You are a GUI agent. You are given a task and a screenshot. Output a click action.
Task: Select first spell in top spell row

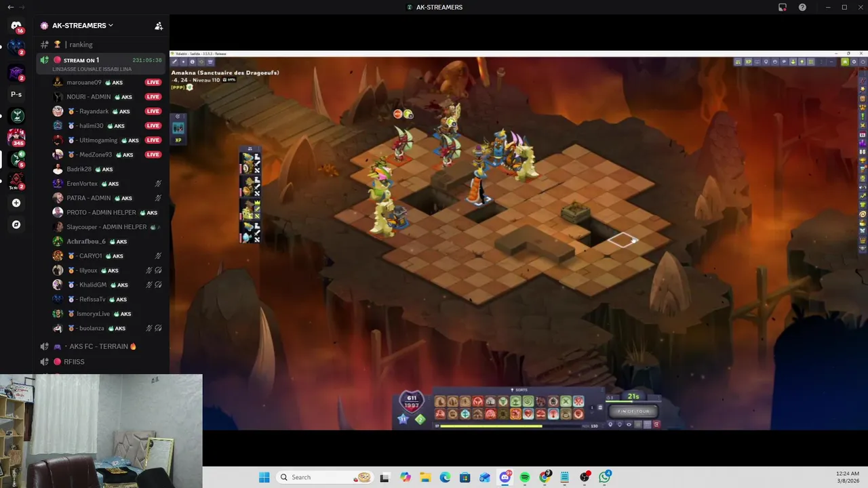[x=440, y=401]
